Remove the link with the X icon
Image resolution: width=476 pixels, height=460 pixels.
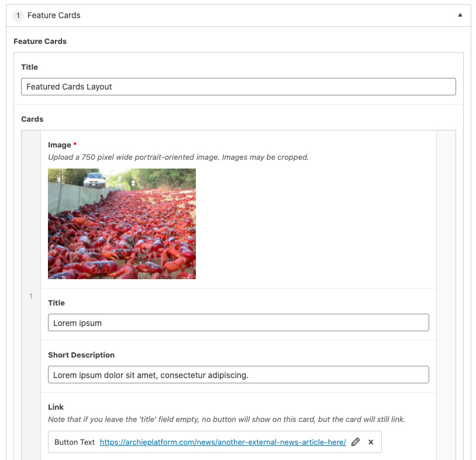point(371,442)
